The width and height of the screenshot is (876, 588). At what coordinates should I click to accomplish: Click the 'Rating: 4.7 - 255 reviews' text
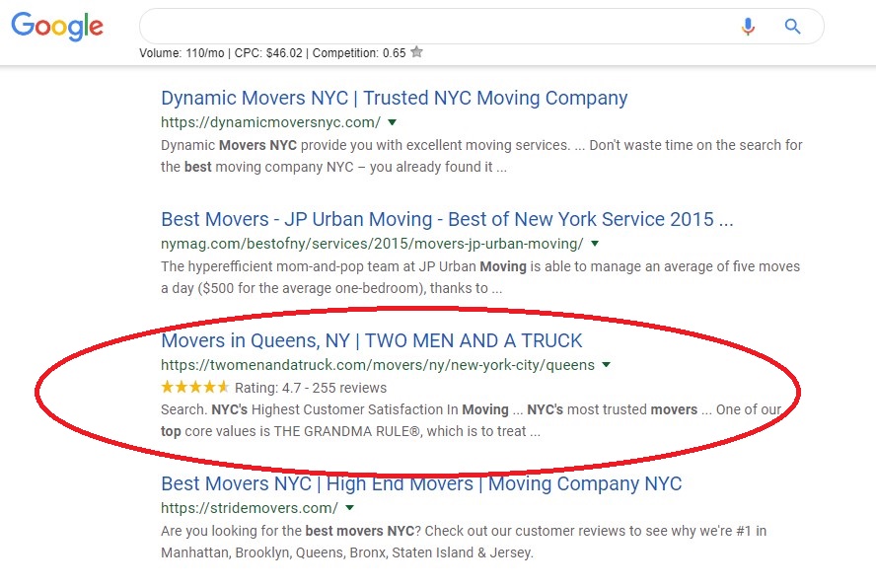coord(311,388)
